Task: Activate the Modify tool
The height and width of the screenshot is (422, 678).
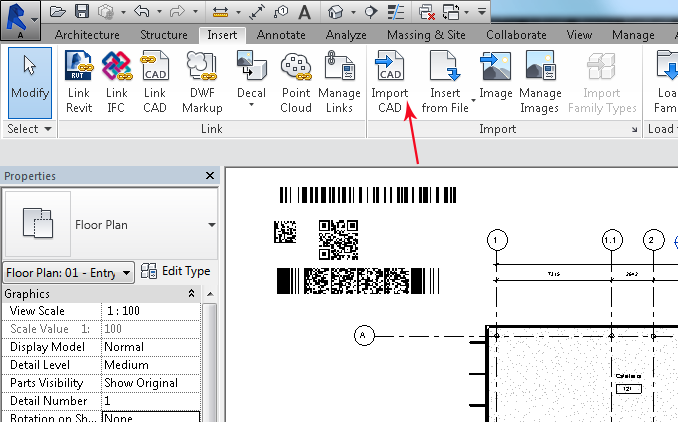Action: (30, 83)
